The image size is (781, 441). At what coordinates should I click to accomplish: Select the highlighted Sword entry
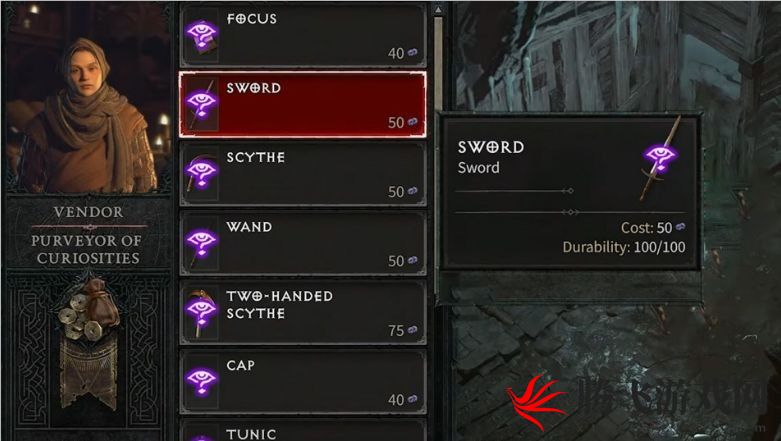coord(303,104)
